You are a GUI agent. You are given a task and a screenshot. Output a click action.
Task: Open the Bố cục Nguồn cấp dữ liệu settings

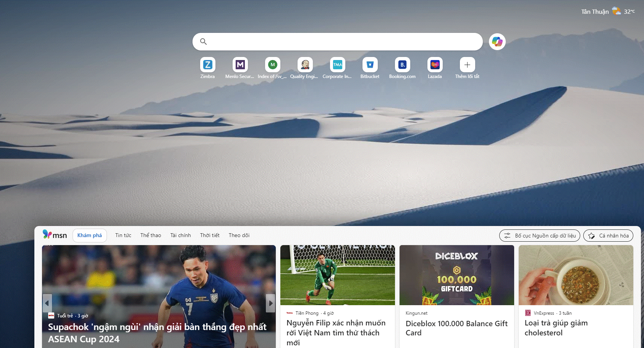pos(539,236)
